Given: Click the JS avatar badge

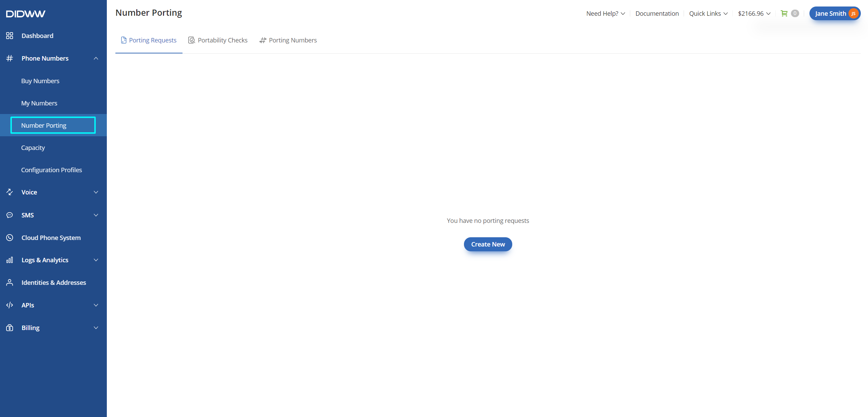Looking at the screenshot, I should [853, 14].
